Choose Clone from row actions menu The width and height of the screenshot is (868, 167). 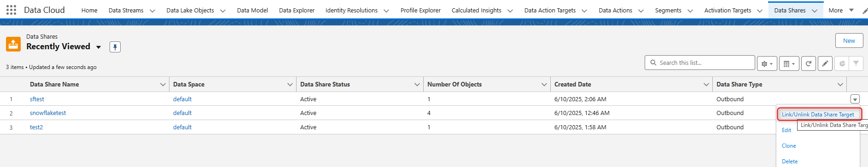(789, 146)
